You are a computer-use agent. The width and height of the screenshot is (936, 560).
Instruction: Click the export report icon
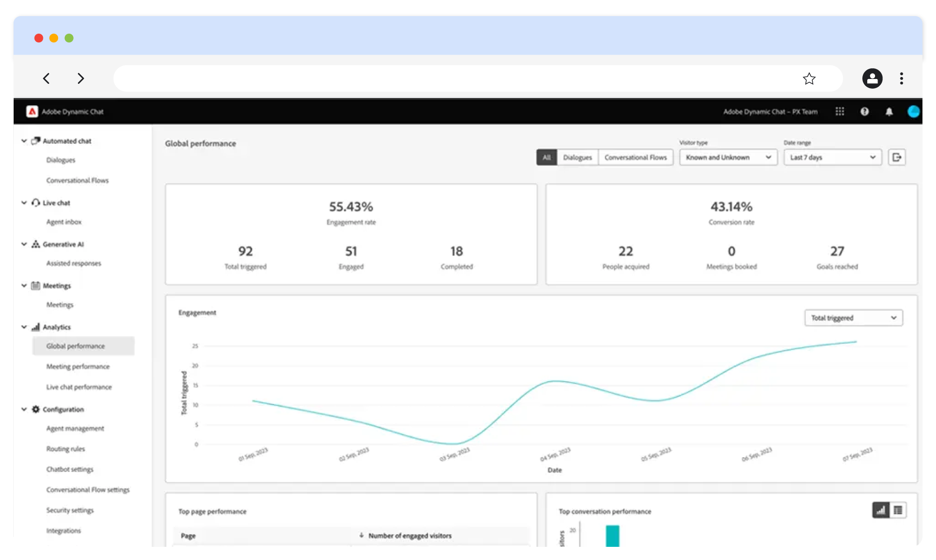coord(897,157)
